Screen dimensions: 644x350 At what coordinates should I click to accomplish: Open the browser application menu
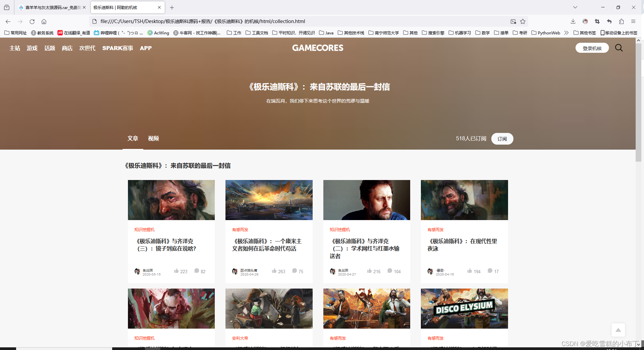633,21
